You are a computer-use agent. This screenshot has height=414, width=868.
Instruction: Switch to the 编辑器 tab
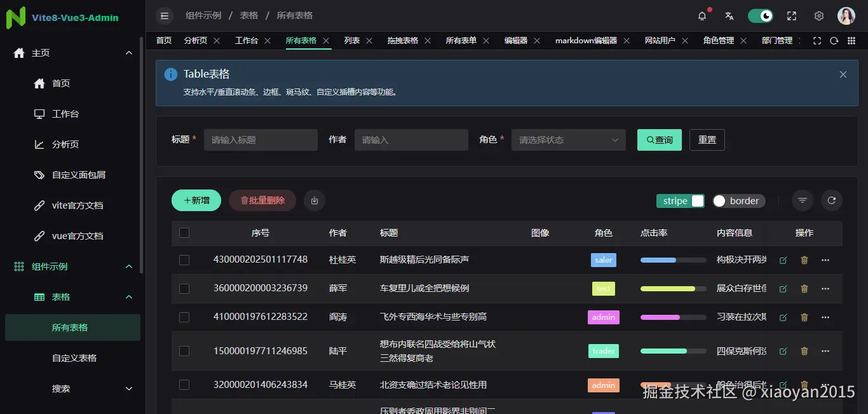(516, 40)
